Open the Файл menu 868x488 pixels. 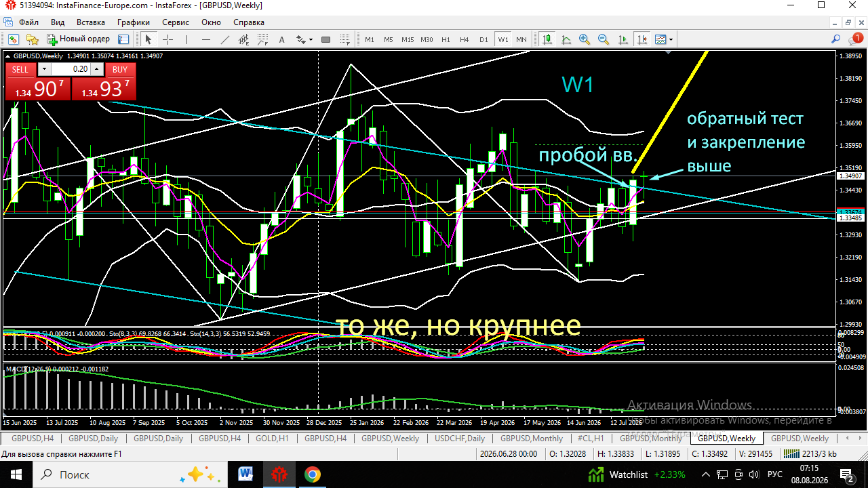click(28, 22)
